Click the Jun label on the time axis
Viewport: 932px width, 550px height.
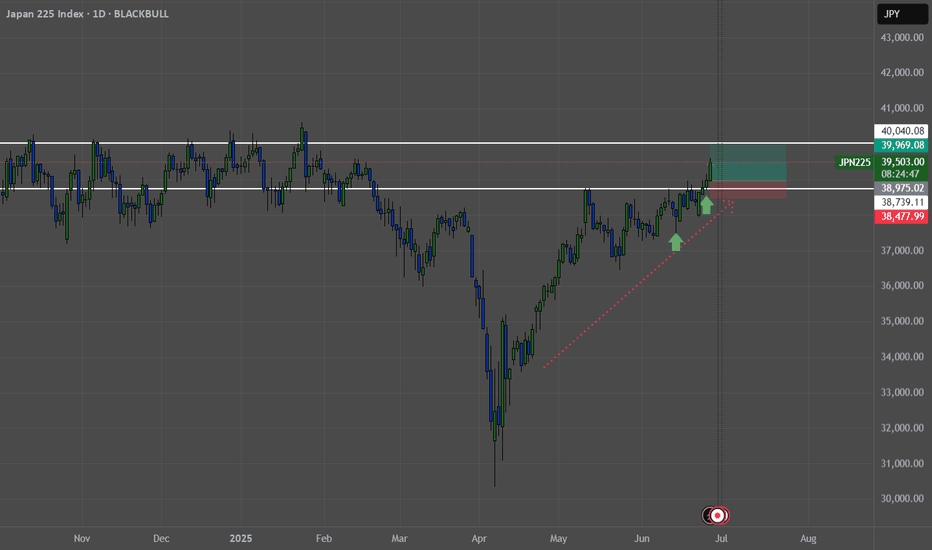tap(641, 539)
